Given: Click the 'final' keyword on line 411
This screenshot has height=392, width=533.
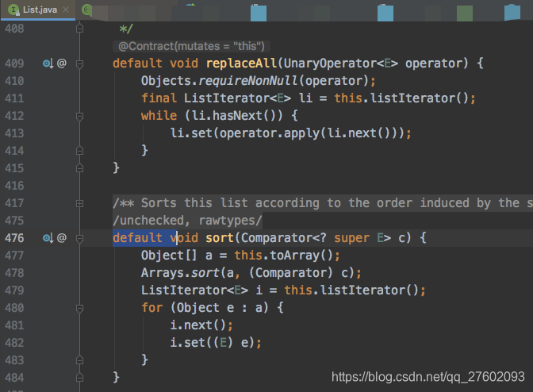Looking at the screenshot, I should pos(159,98).
